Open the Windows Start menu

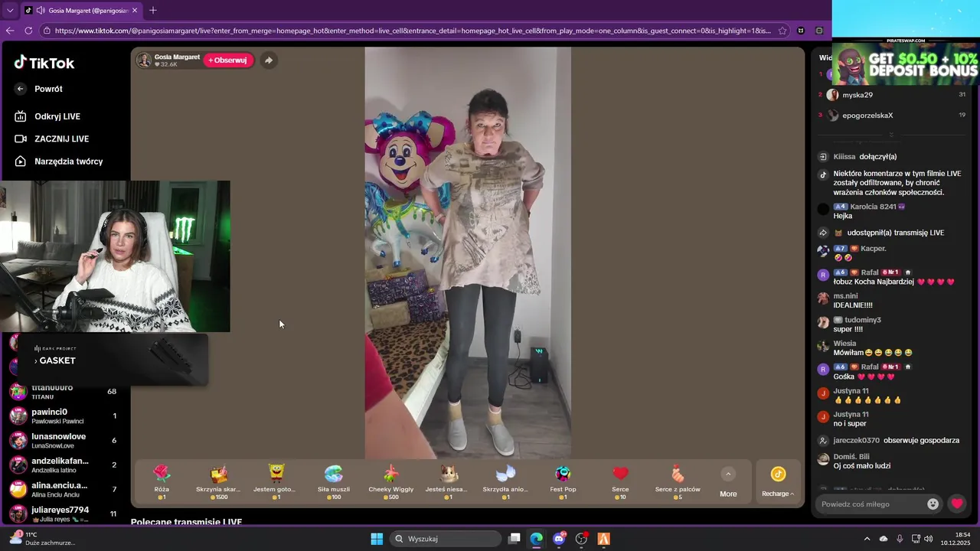(377, 539)
